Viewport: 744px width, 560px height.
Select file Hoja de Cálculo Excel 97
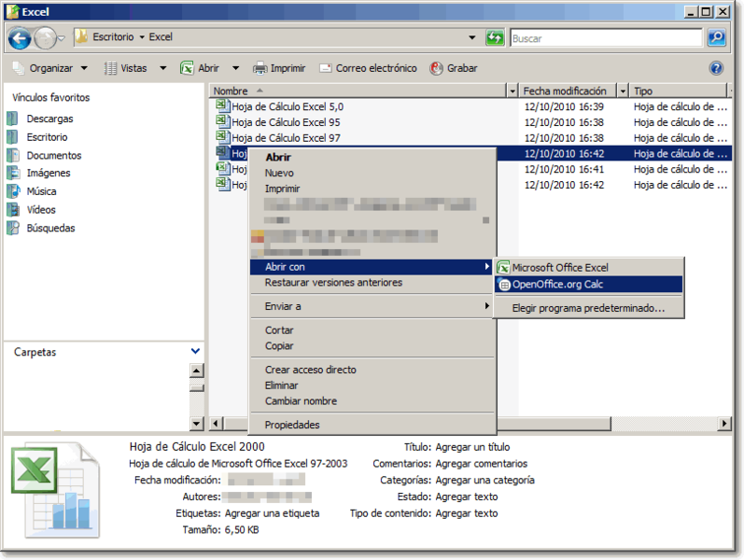286,138
